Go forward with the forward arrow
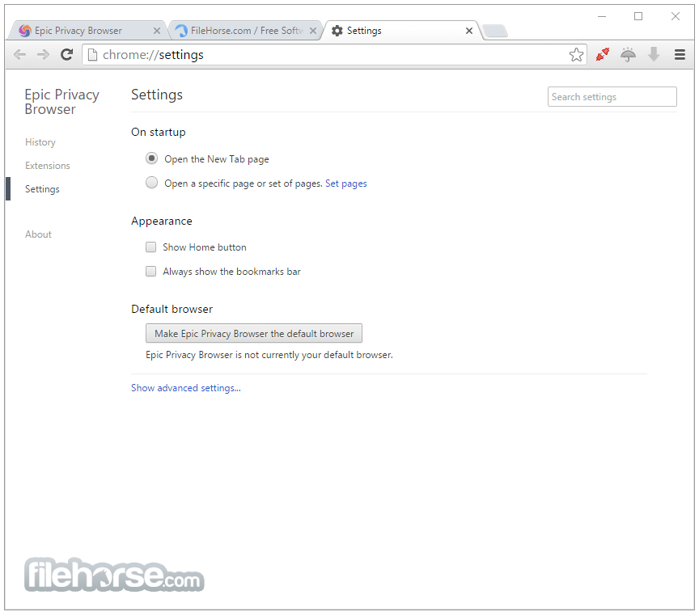The image size is (699, 616). tap(43, 55)
